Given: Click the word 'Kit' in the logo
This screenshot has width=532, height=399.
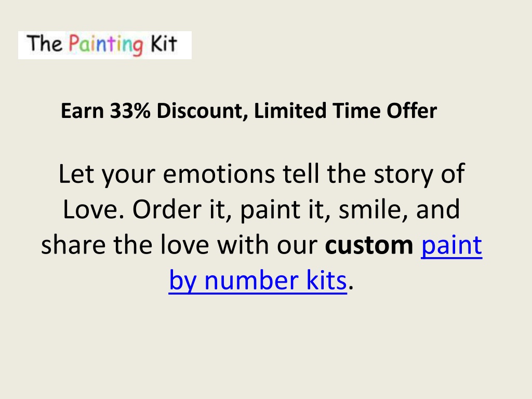Looking at the screenshot, I should 164,44.
